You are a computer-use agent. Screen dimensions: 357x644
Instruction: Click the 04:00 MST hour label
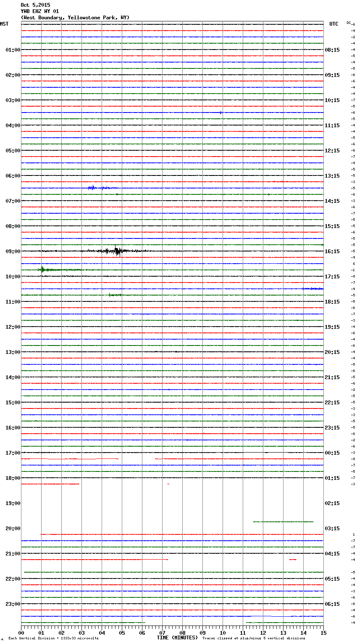click(x=13, y=126)
